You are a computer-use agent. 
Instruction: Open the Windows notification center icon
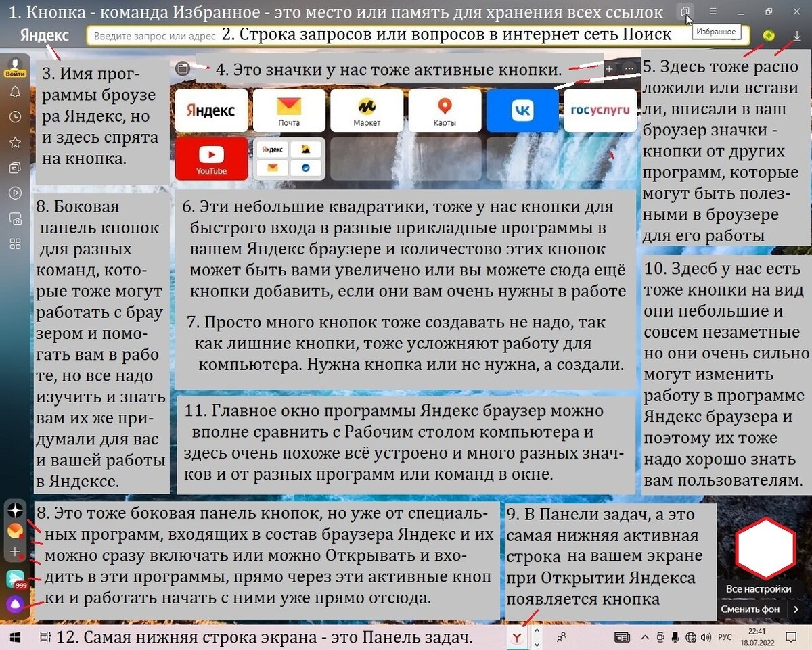point(790,637)
